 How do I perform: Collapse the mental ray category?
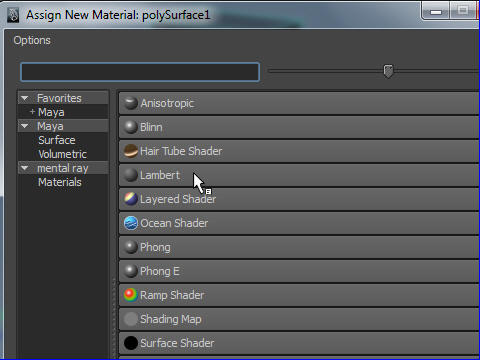point(24,168)
